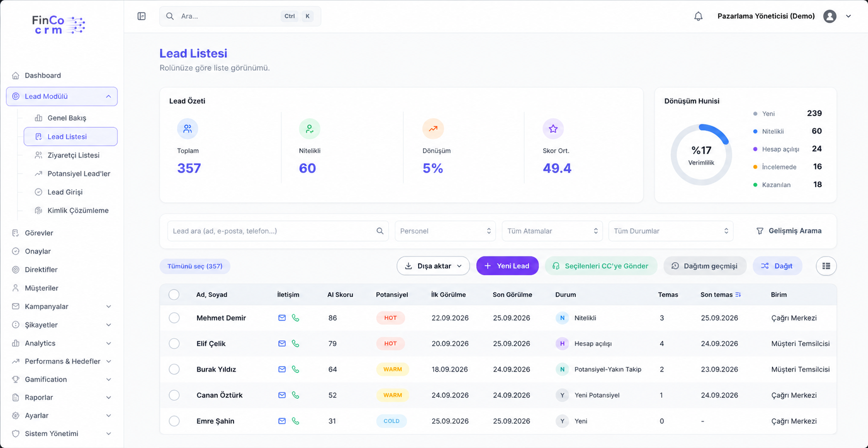Expand the Kampanyalar sidebar section
The height and width of the screenshot is (448, 868).
pos(62,306)
